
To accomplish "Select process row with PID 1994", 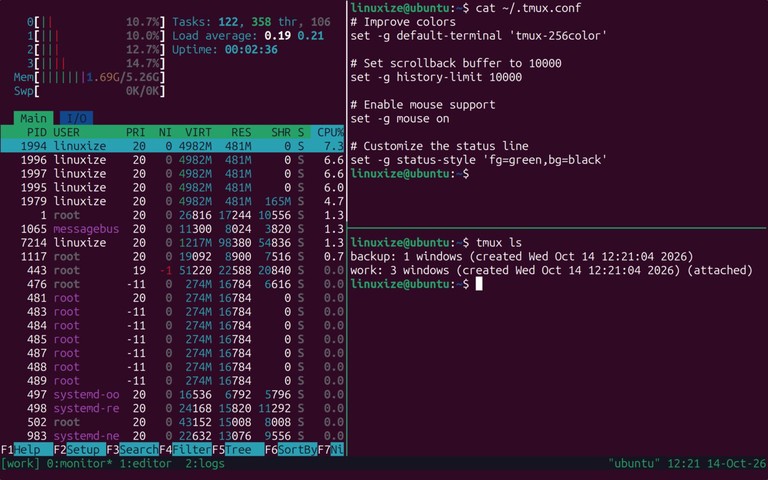I will pos(172,146).
